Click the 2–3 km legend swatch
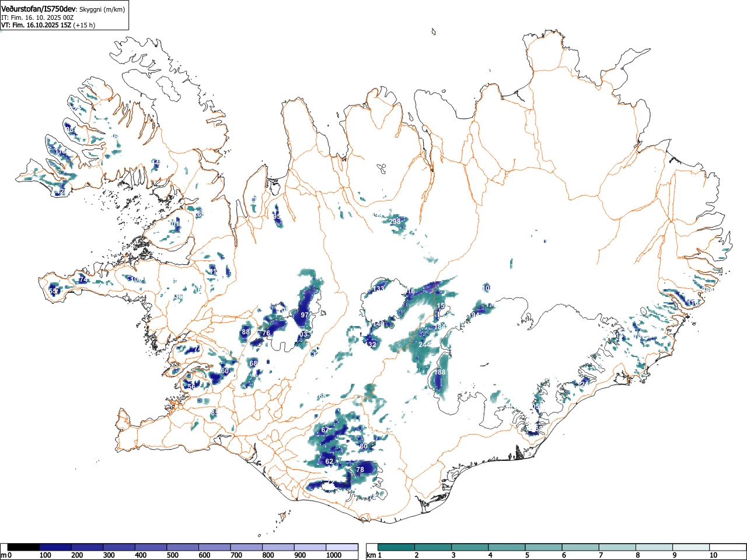Image resolution: width=747 pixels, height=560 pixels. pos(433,547)
